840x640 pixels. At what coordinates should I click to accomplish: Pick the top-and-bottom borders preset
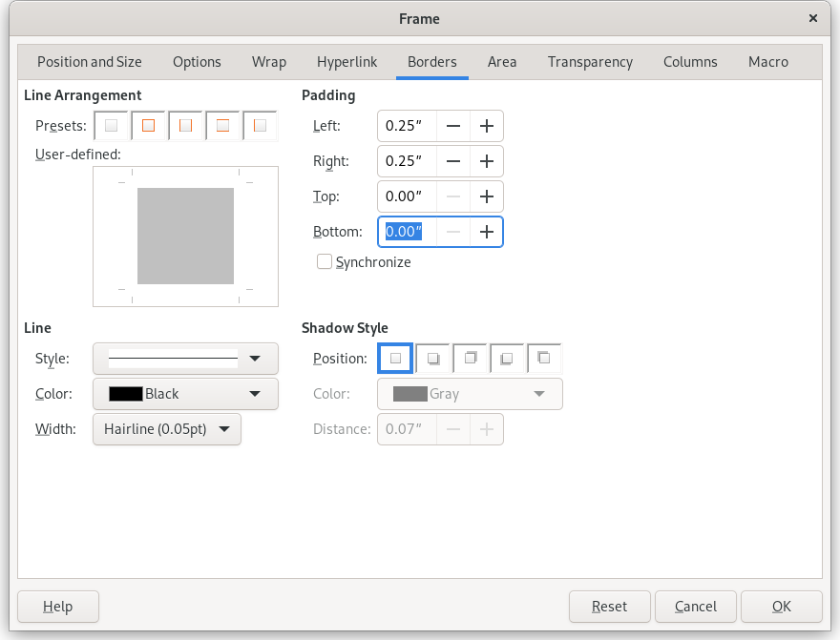(223, 126)
